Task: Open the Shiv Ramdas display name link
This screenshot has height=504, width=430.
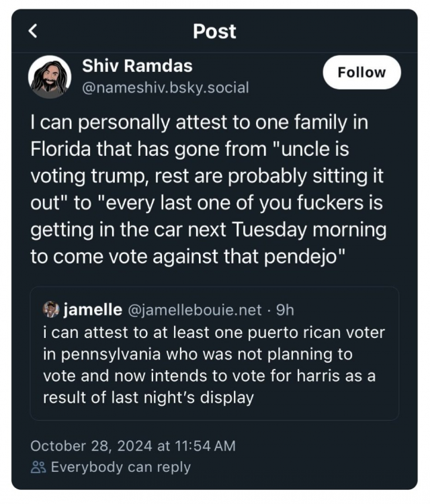Action: point(137,66)
